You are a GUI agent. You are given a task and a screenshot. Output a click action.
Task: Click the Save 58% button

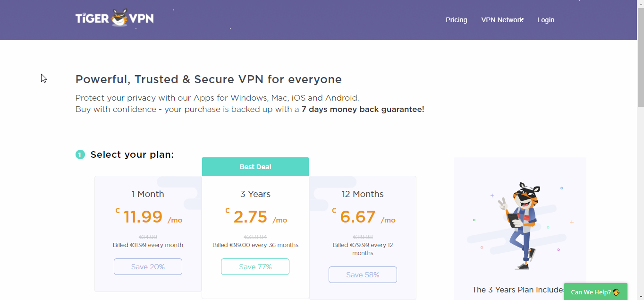[363, 275]
